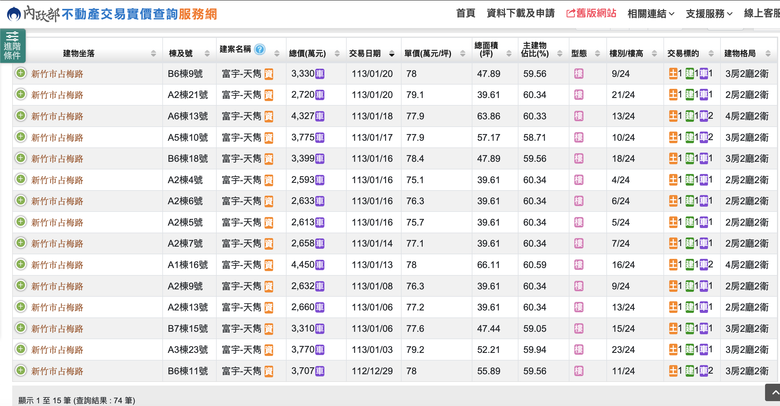Select floor value 21/24 cell
780x406 pixels.
pyautogui.click(x=623, y=95)
